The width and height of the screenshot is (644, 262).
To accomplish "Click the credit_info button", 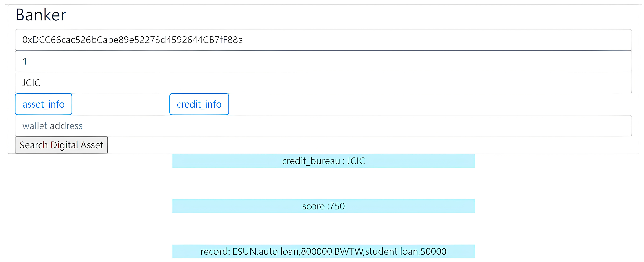I will tap(199, 104).
